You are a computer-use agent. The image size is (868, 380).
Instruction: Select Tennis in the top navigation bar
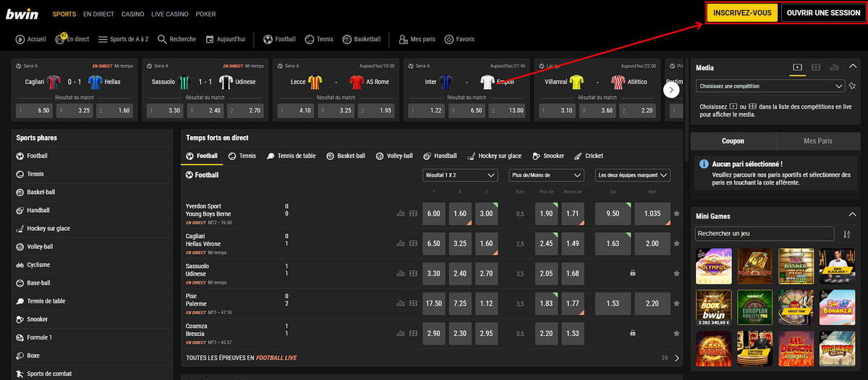(319, 39)
